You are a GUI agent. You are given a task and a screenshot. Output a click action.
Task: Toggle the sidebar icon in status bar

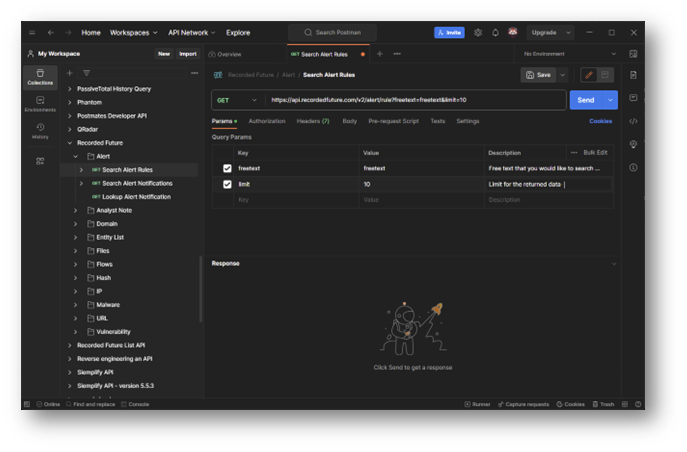pos(27,404)
